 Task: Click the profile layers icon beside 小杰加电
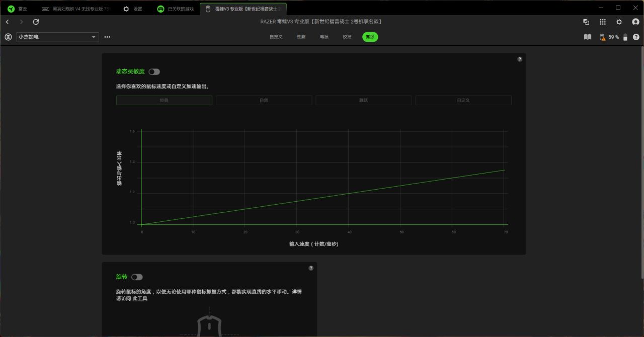(x=8, y=37)
